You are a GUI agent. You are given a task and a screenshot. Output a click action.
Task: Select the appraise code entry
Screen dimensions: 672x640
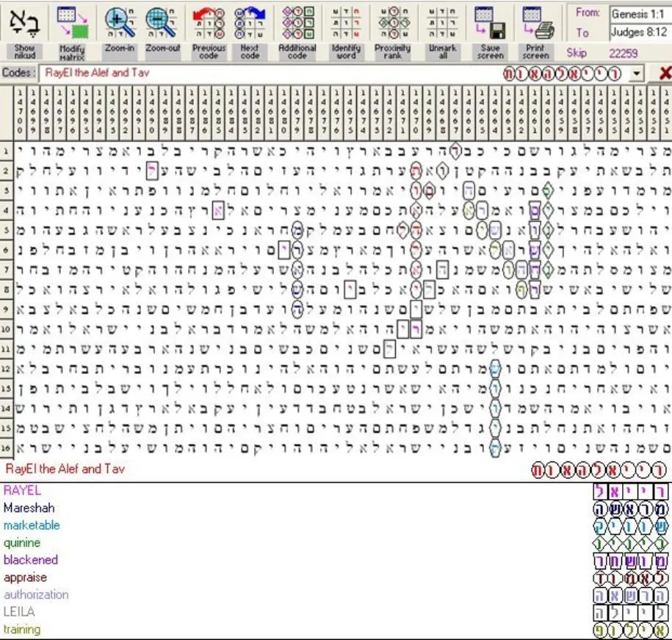25,578
